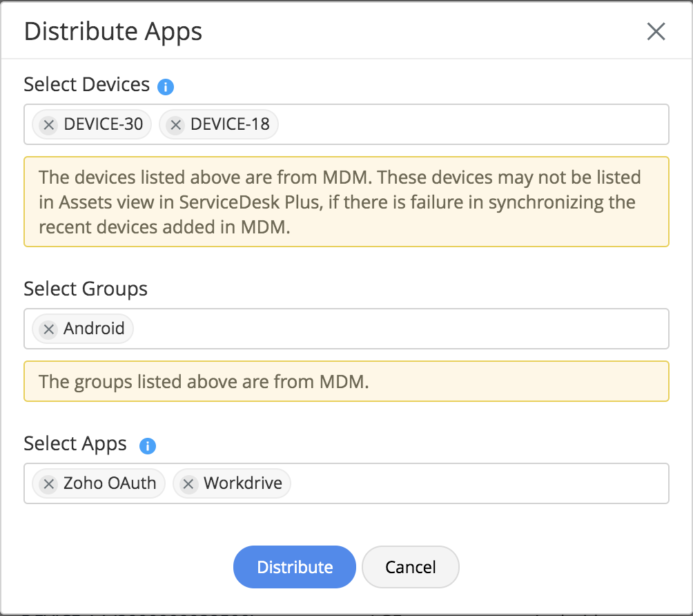Screen dimensions: 693x616
Task: Select the Android group tag label
Action: point(94,329)
